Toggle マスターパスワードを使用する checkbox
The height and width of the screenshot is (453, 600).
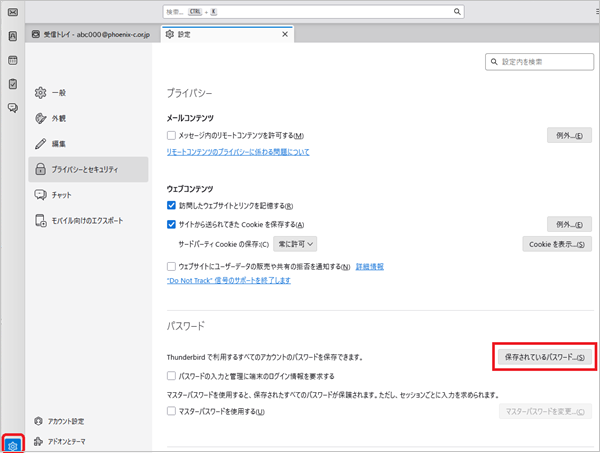tap(172, 411)
